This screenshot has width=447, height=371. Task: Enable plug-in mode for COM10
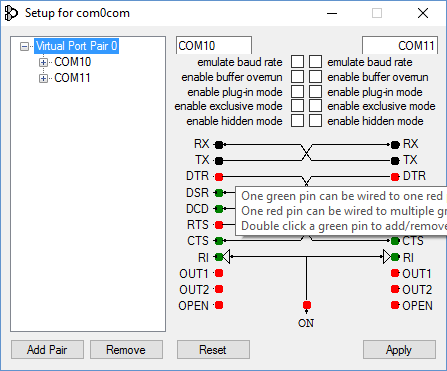coord(297,91)
